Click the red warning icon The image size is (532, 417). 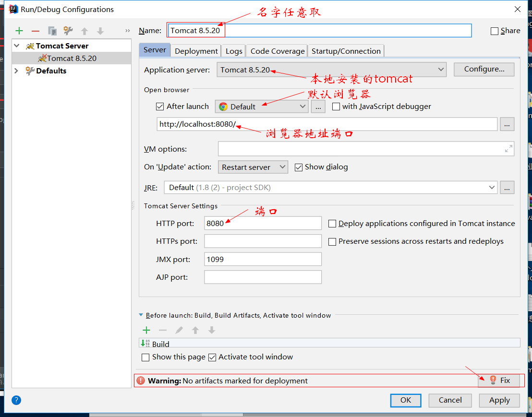coord(141,381)
